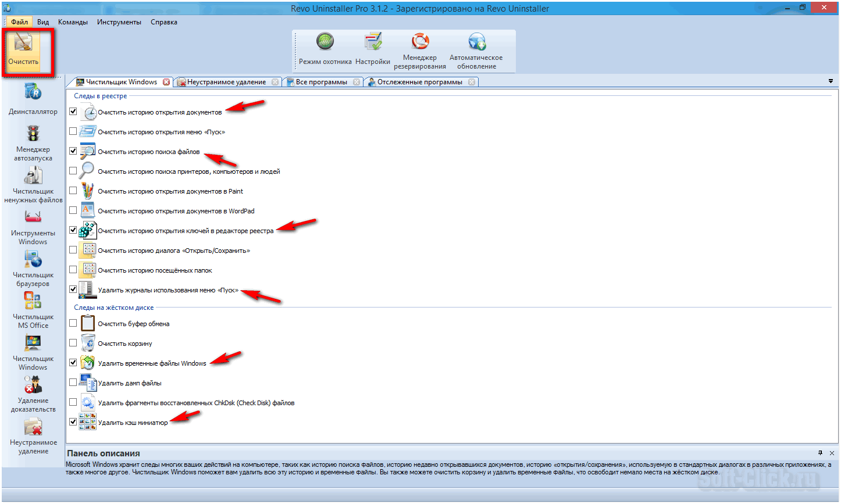Viewport: 841px width, 504px height.
Task: Click thumbnails grid icon beside Удалить кэш миниатюр
Action: point(88,422)
